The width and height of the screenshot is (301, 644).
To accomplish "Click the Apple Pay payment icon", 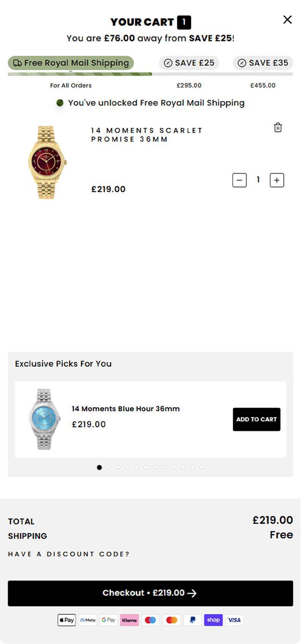I will (x=67, y=620).
